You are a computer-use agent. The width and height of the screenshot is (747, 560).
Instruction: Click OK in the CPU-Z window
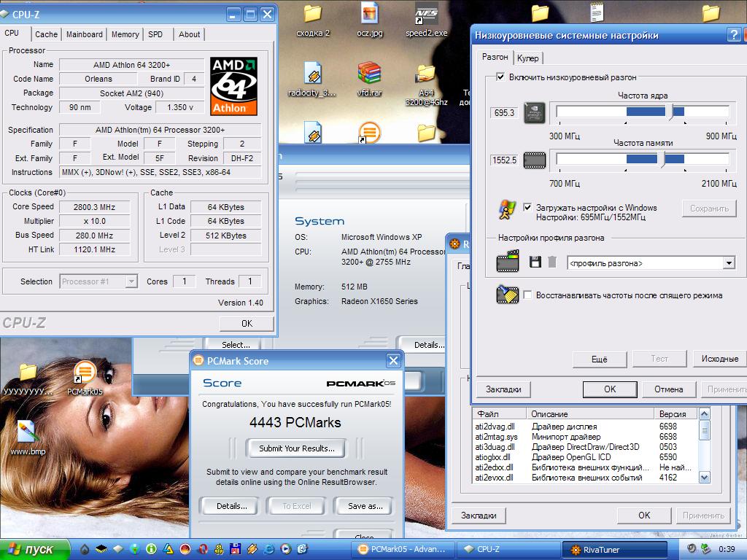tap(247, 323)
